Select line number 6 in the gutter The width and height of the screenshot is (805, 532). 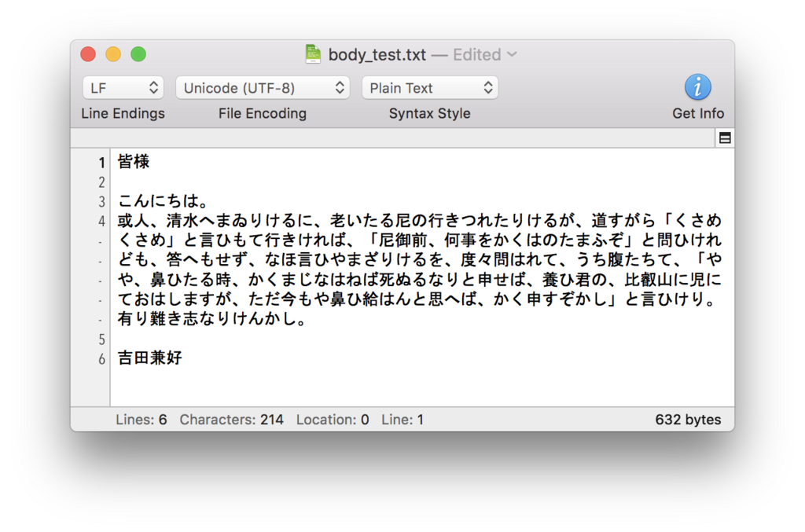101,358
